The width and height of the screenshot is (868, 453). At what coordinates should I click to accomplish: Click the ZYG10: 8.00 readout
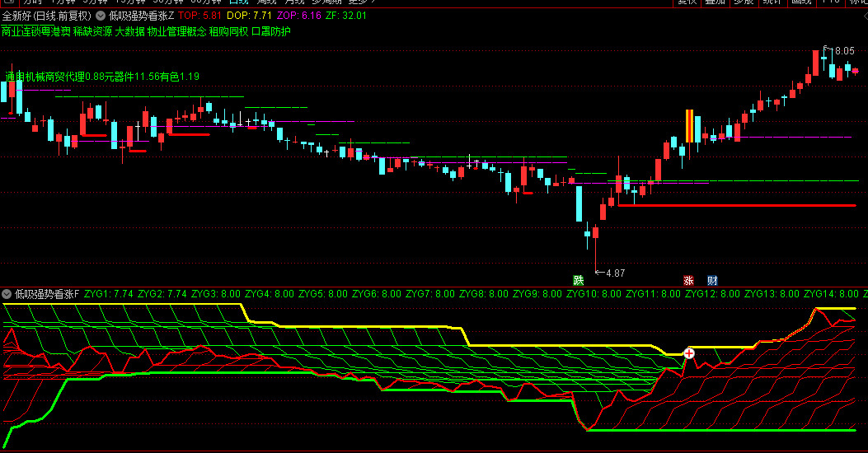tap(594, 294)
